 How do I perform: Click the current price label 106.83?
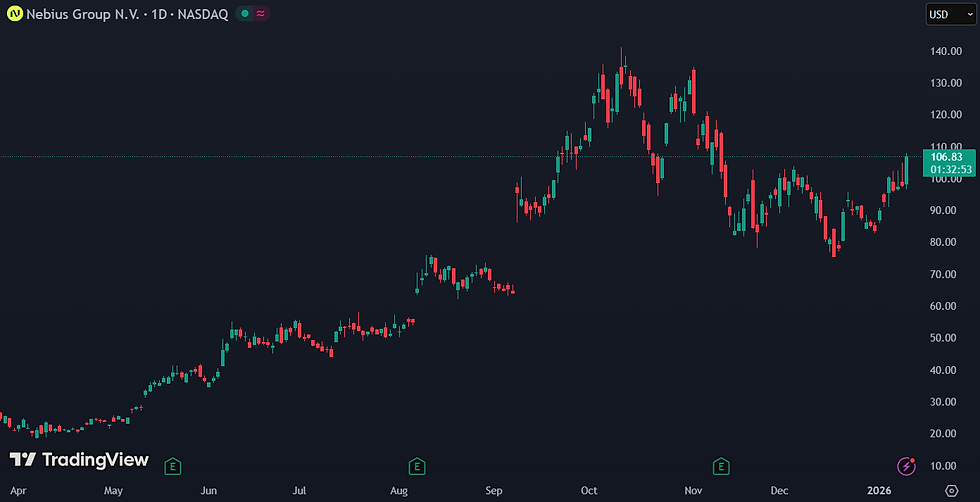(946, 157)
